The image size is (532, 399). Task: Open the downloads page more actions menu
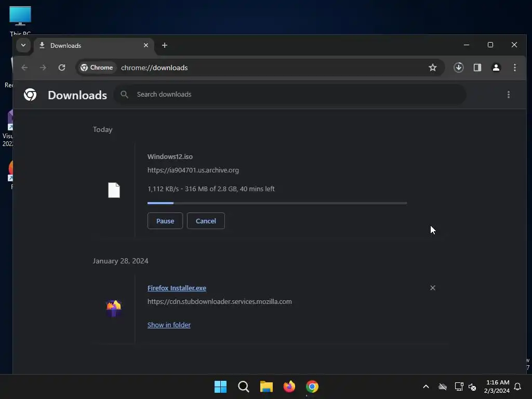point(508,95)
